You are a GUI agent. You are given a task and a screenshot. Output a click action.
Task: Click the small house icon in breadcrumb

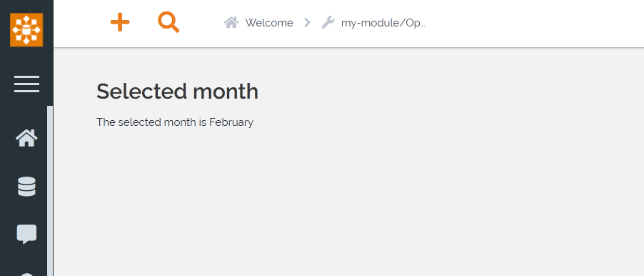[x=231, y=23]
